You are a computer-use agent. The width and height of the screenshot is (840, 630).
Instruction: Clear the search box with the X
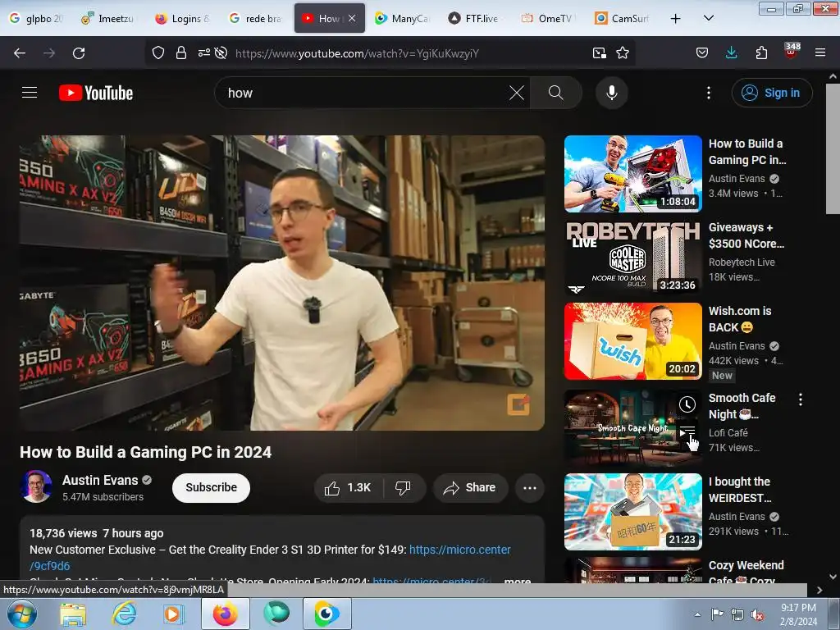coord(517,93)
